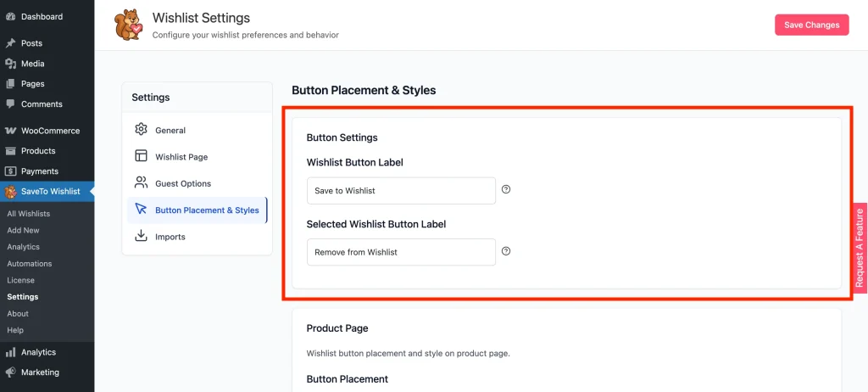
Task: Click the Save Changes button
Action: (811, 25)
